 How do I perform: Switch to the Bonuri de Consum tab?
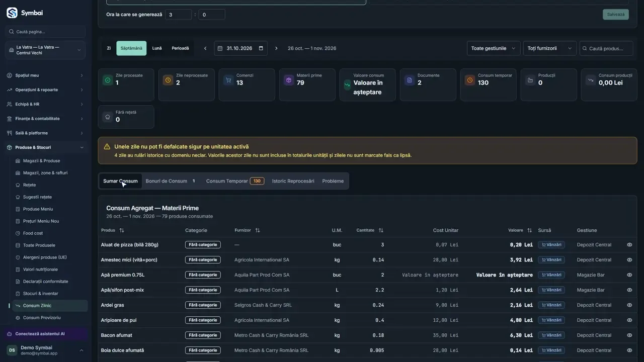[x=171, y=181]
